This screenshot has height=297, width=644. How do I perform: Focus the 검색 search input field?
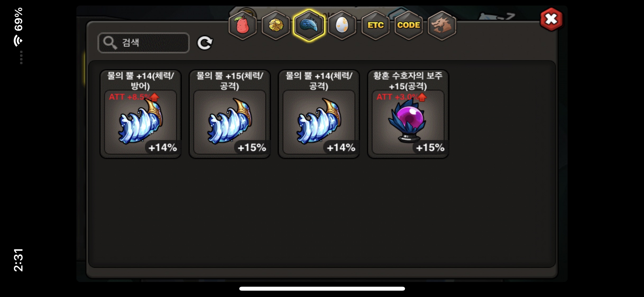[x=144, y=43]
